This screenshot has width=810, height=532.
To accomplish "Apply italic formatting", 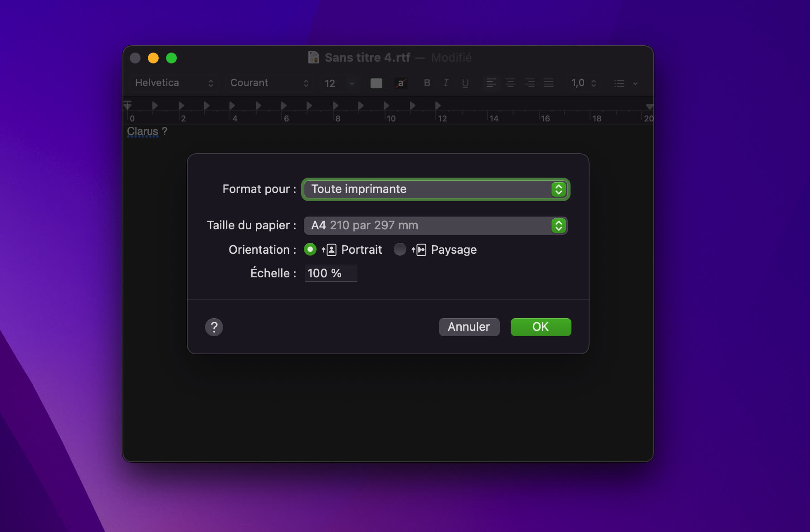I will point(446,83).
